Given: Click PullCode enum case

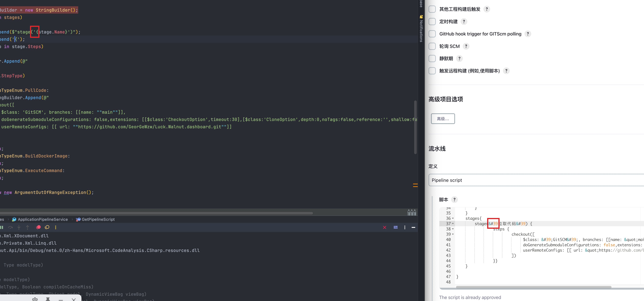Looking at the screenshot, I should click(x=35, y=90).
